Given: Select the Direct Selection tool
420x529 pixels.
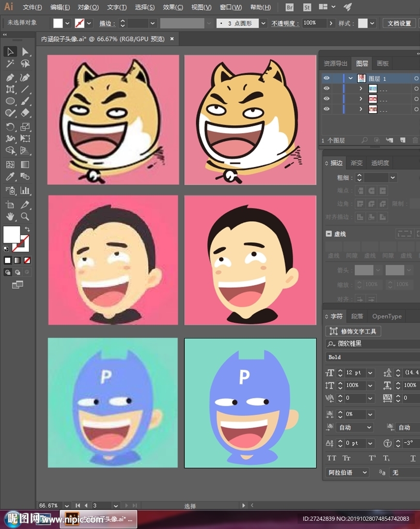Looking at the screenshot, I should (x=25, y=52).
